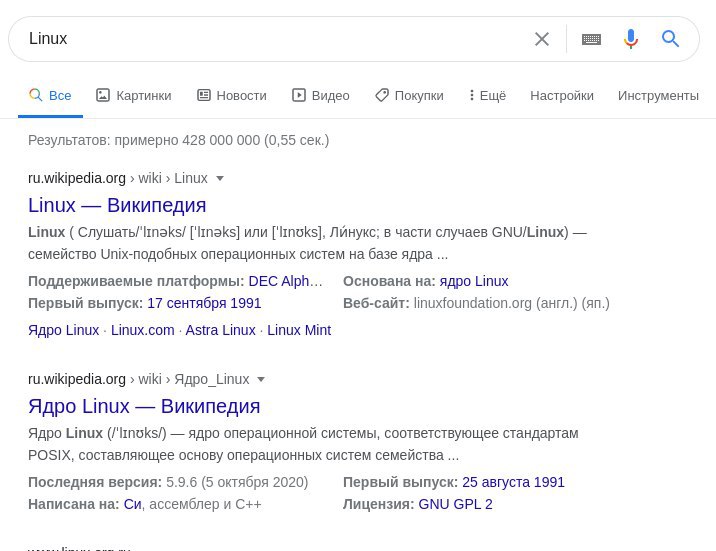Open Настройки in the search bar
The width and height of the screenshot is (716, 551).
point(562,95)
